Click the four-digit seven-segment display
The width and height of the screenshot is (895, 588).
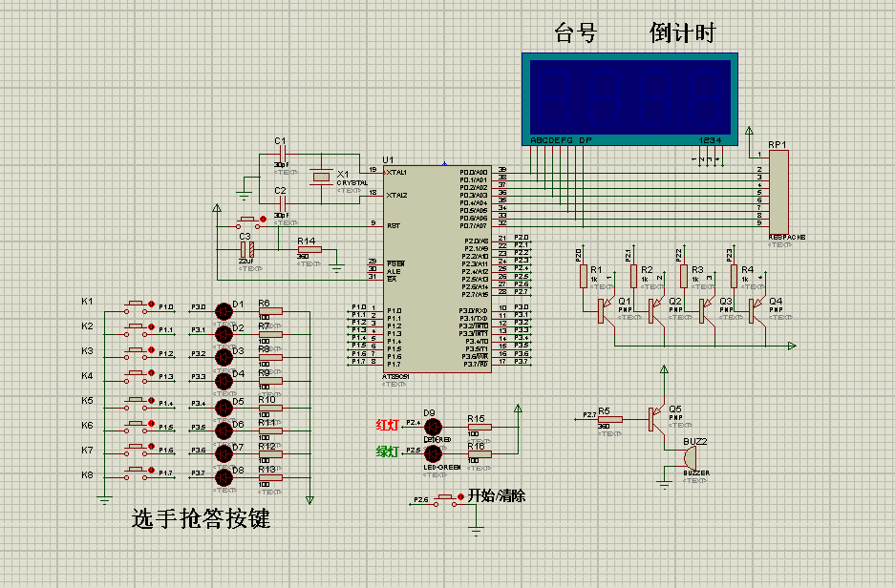[629, 99]
